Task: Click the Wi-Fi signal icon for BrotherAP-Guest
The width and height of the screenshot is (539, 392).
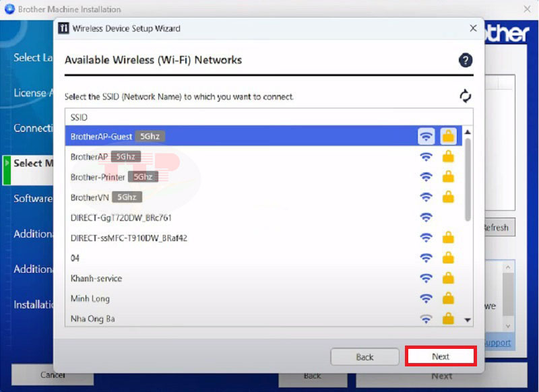Action: click(426, 136)
